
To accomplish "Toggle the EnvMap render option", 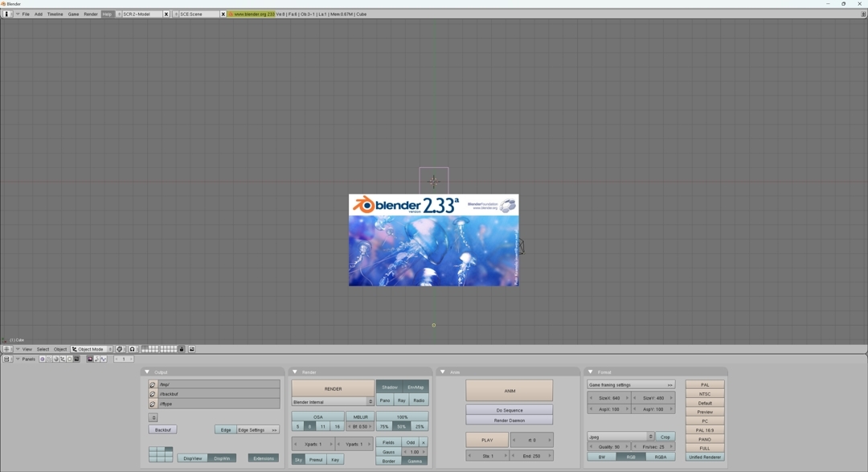I will [416, 388].
